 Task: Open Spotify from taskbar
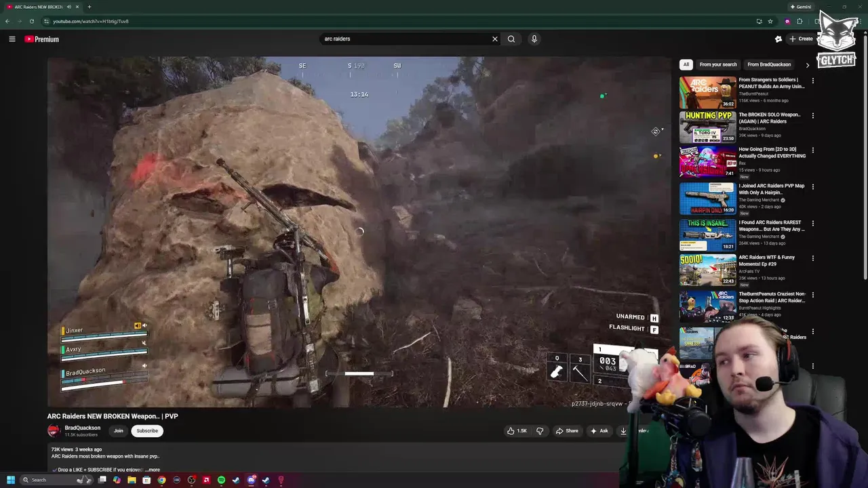221,480
